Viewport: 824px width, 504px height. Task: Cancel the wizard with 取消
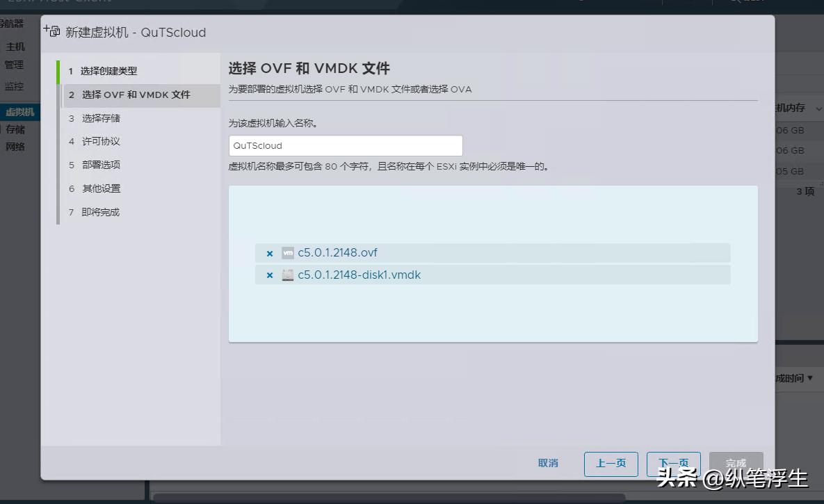549,463
